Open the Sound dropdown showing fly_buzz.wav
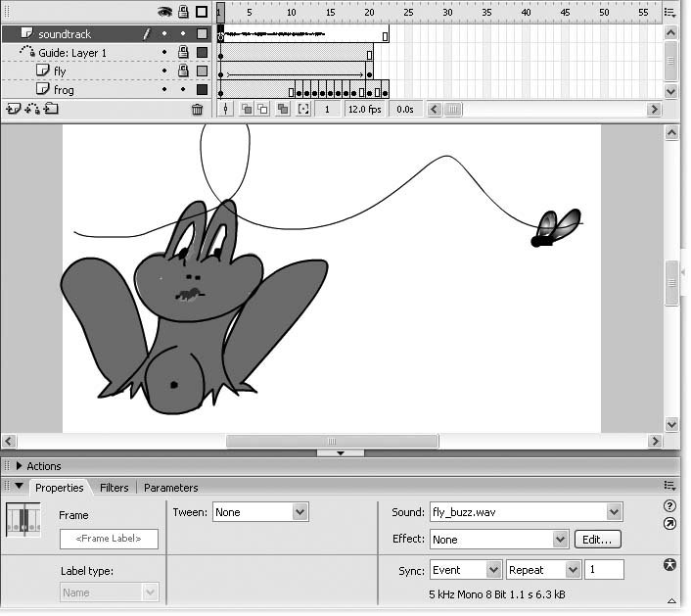691x616 pixels. coord(526,512)
